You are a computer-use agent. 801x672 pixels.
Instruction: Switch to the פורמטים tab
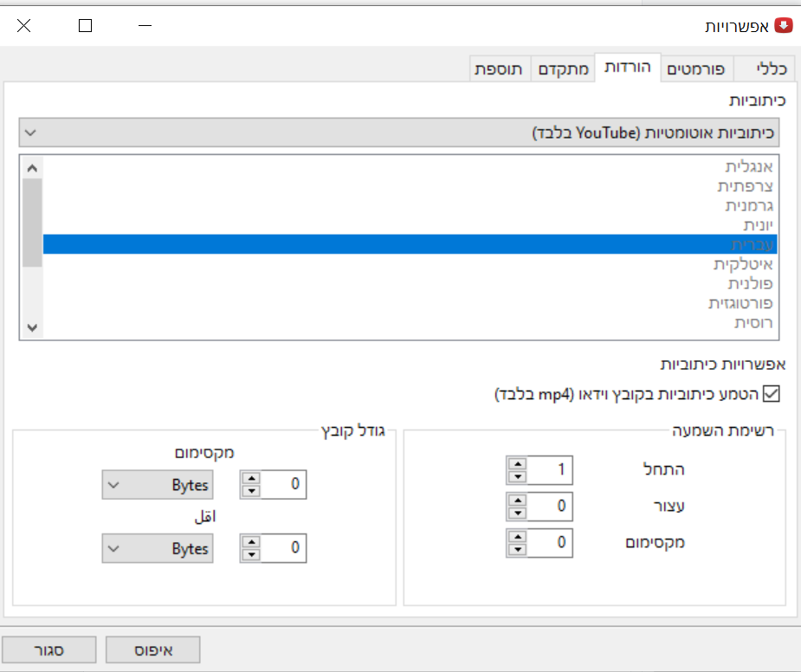pos(698,69)
